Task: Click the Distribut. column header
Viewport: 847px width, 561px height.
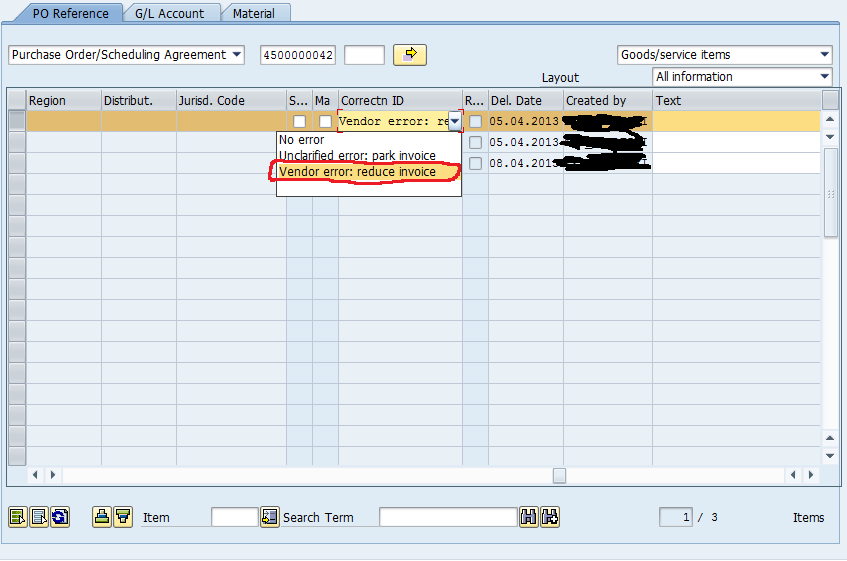Action: 139,100
